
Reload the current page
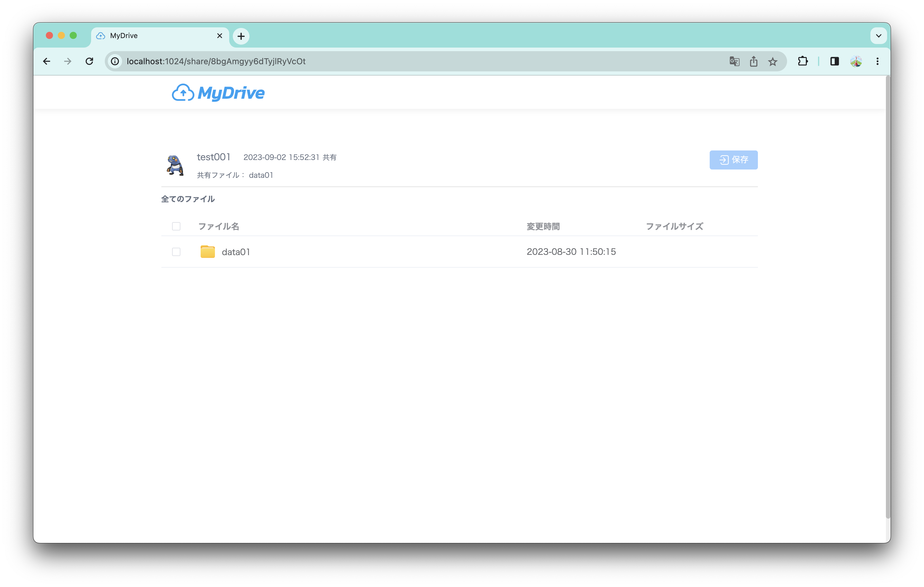(89, 61)
